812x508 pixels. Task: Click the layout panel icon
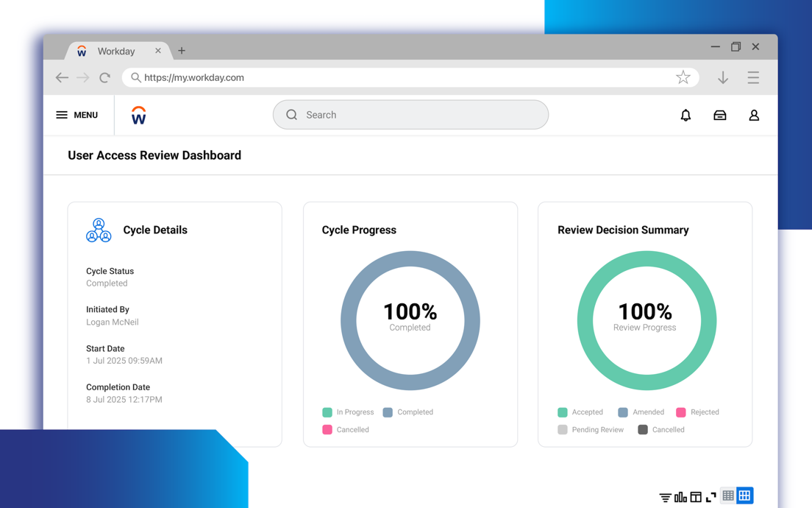tap(696, 498)
